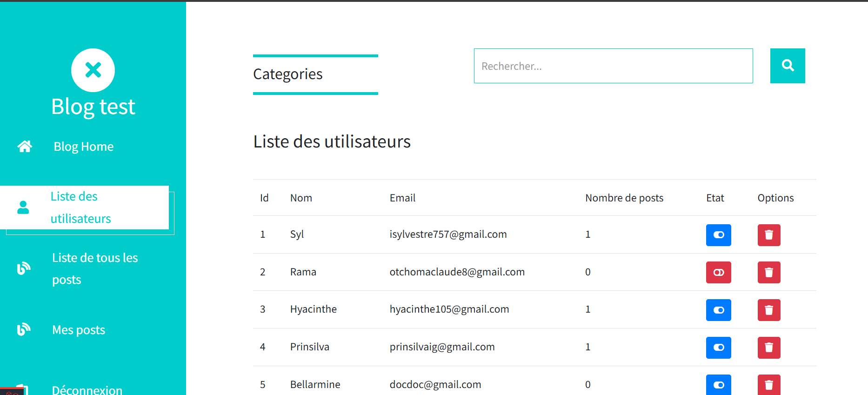The width and height of the screenshot is (868, 395).
Task: Go to Mes posts in sidebar
Action: (x=79, y=330)
